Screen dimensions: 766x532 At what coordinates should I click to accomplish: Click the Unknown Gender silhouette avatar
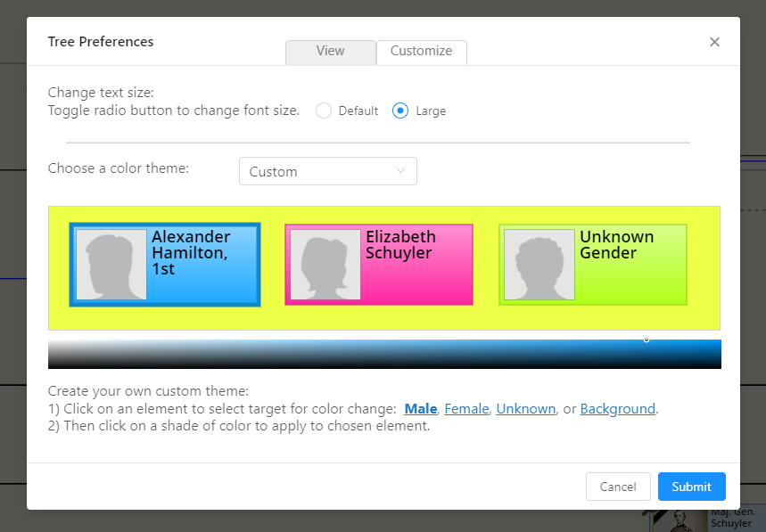pos(539,265)
